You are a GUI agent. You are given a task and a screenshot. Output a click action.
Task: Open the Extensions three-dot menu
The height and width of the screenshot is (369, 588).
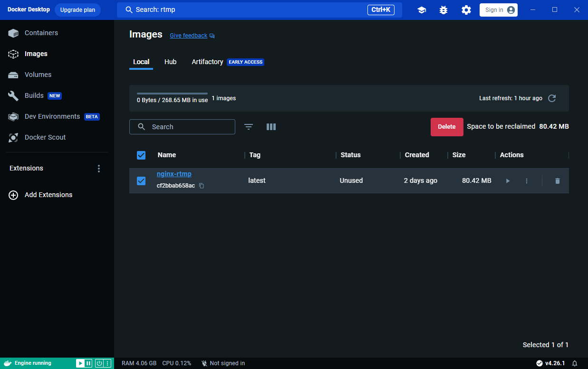pyautogui.click(x=99, y=169)
